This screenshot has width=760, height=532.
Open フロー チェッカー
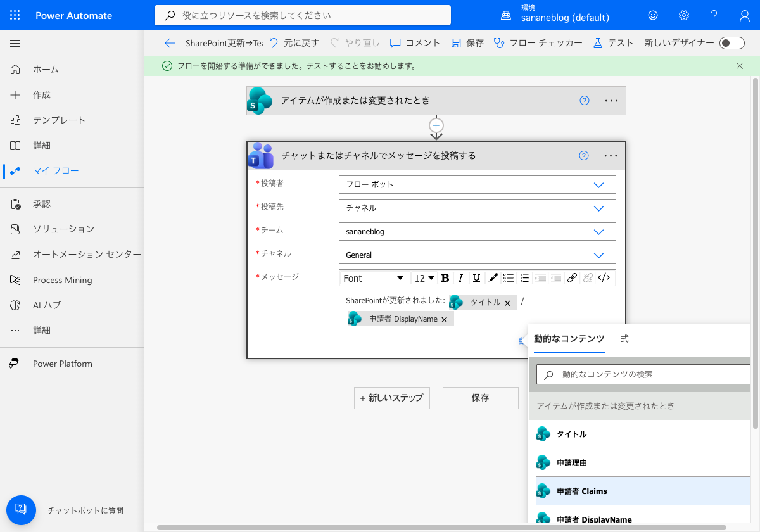[x=538, y=43]
